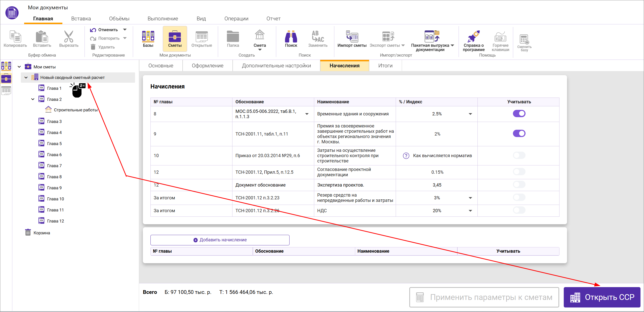This screenshot has width=644, height=312.
Task: Disable the Временные здания и сооружения toggle
Action: 519,114
